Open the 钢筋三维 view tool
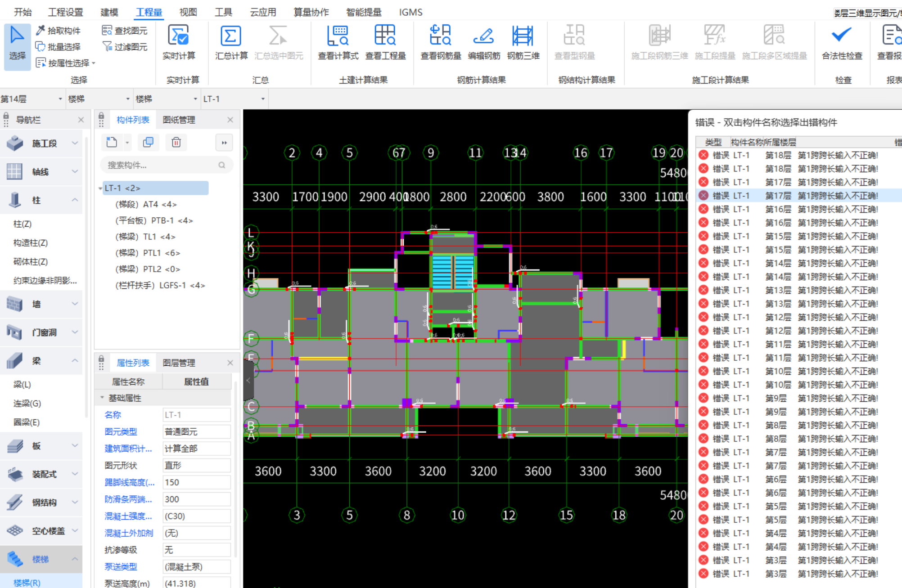902x588 pixels. (523, 36)
